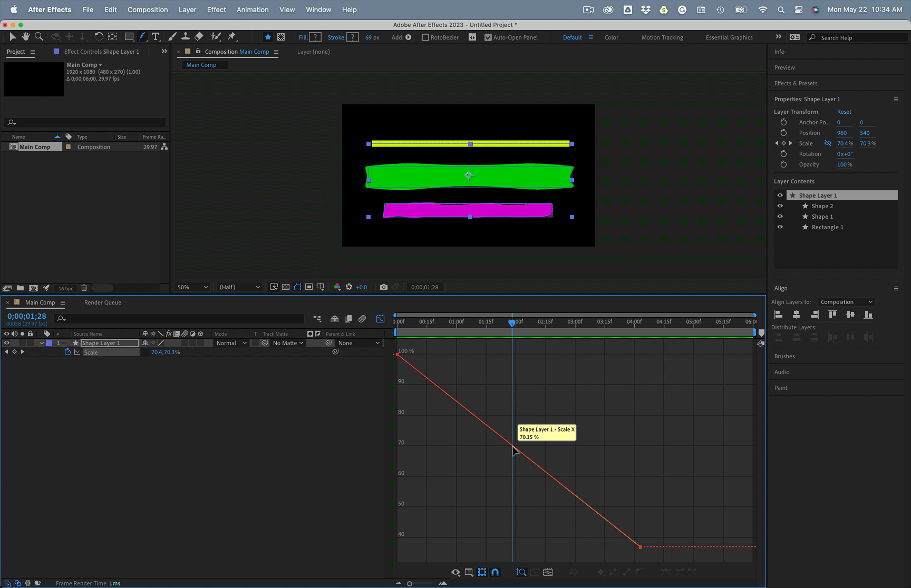911x588 pixels.
Task: Click the Position stopwatch in Properties panel
Action: (783, 133)
